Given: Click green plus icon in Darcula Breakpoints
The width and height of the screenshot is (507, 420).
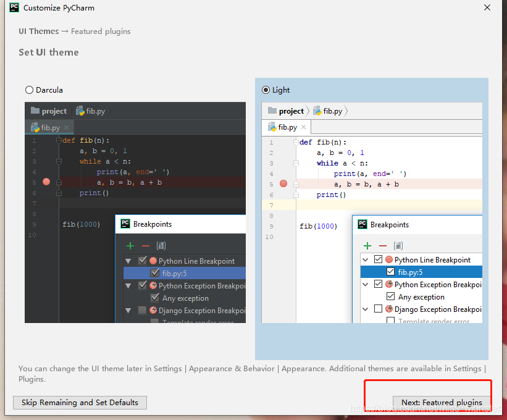Looking at the screenshot, I should click(x=130, y=246).
